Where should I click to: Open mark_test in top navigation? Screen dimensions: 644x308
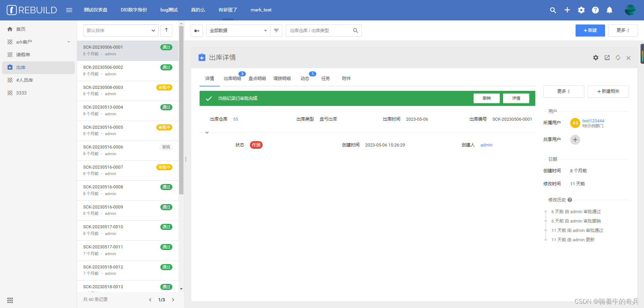[x=261, y=10]
